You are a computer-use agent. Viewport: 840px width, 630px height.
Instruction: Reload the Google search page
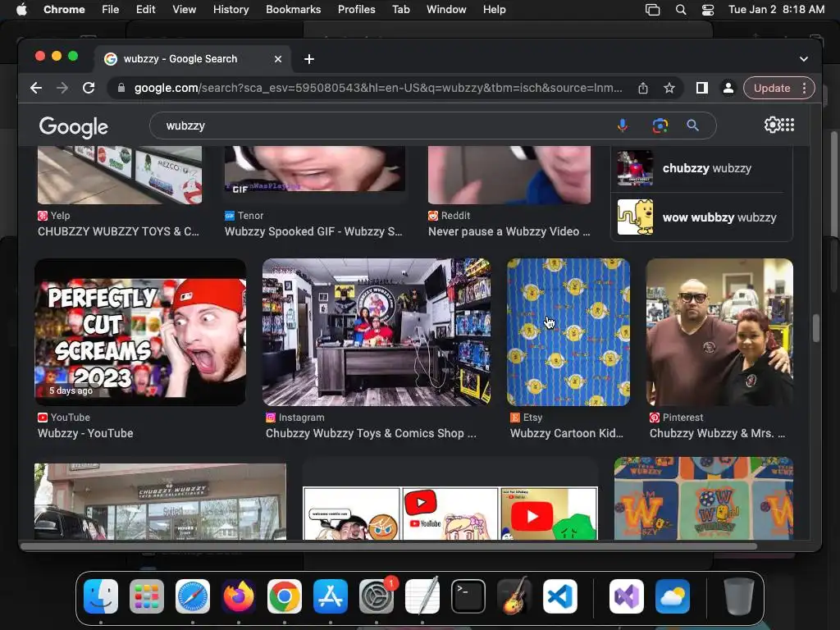click(89, 88)
